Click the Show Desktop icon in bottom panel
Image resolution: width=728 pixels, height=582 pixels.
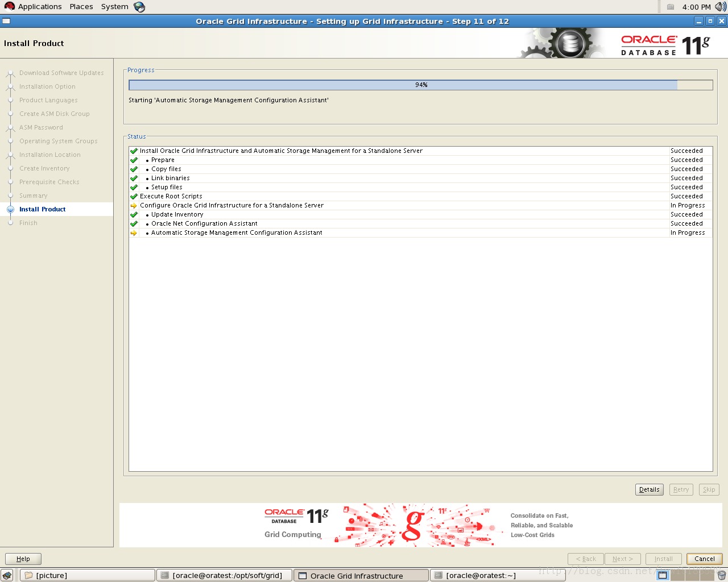click(x=7, y=575)
